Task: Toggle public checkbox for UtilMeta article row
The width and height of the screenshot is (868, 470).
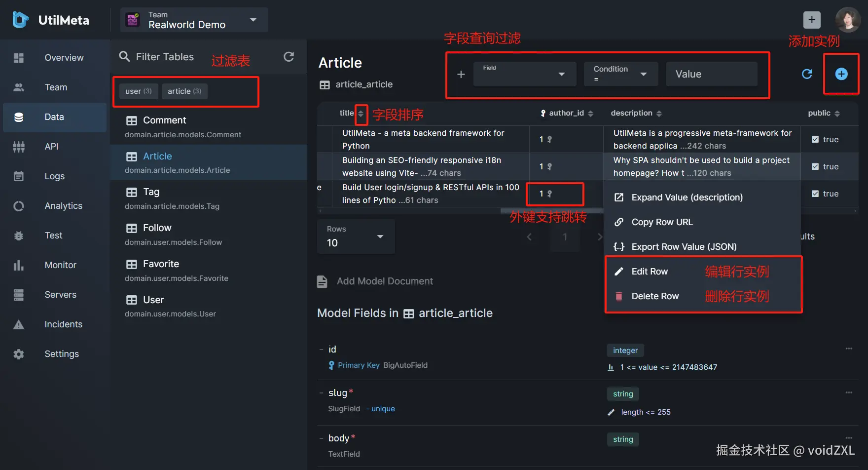Action: click(815, 140)
